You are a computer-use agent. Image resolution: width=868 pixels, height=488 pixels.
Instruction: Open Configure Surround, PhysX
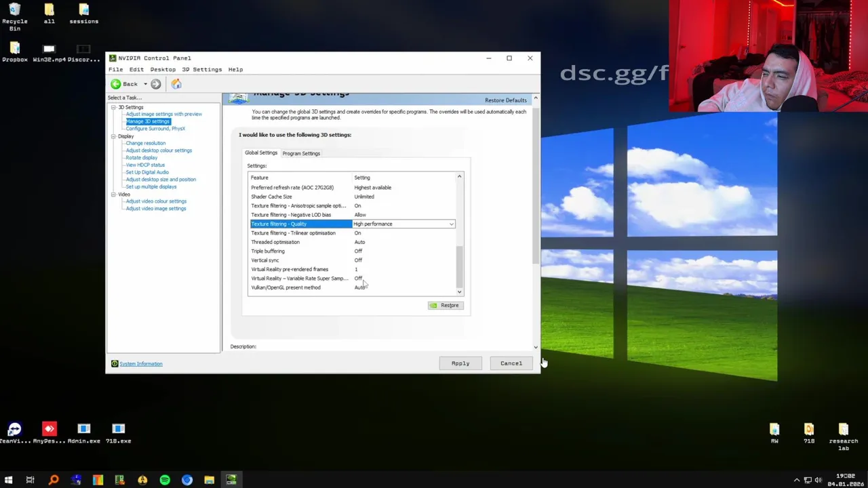point(155,129)
